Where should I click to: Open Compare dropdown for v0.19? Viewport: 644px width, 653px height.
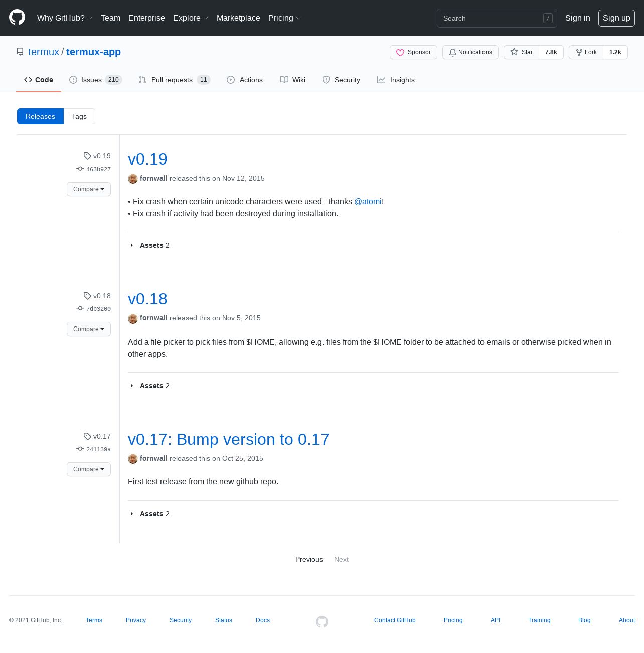(x=89, y=189)
